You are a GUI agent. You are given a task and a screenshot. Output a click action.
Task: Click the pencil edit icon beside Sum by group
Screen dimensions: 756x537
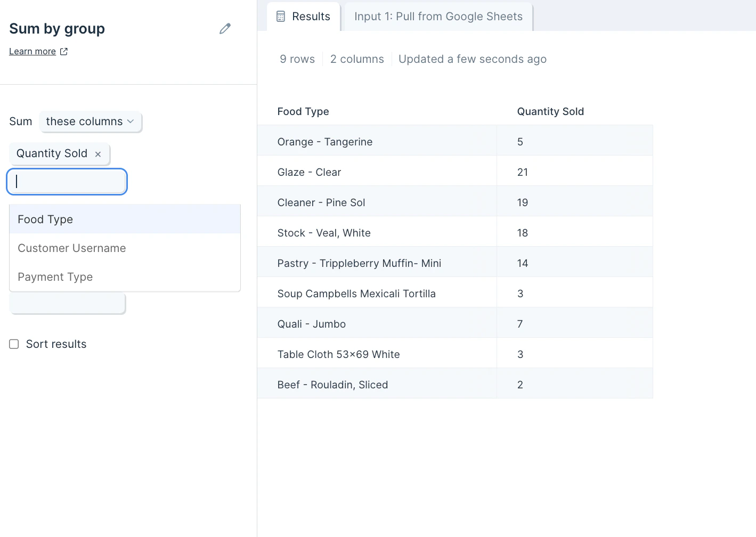click(225, 29)
